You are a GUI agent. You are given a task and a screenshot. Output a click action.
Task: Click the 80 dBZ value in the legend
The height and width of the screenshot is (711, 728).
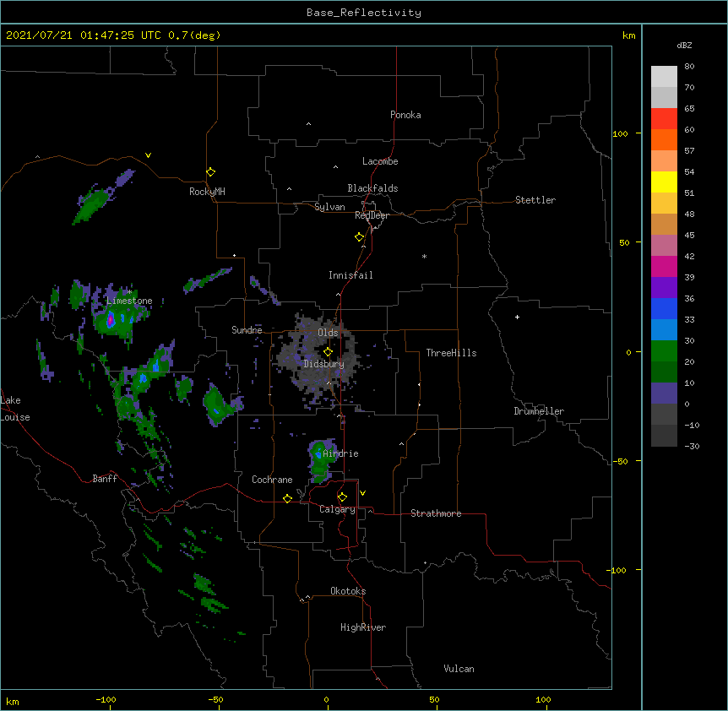click(689, 67)
